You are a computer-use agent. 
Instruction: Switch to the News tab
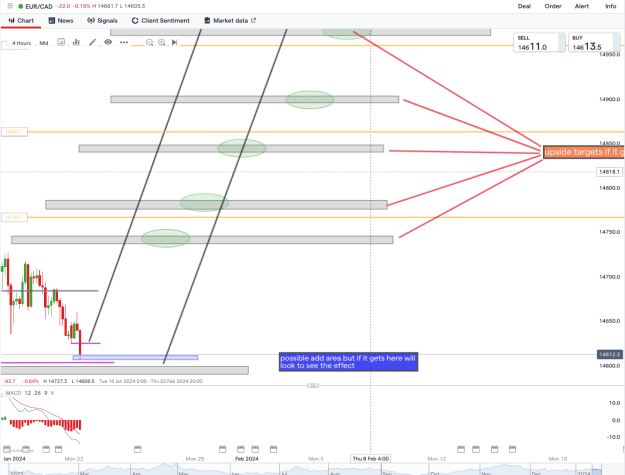coord(61,21)
